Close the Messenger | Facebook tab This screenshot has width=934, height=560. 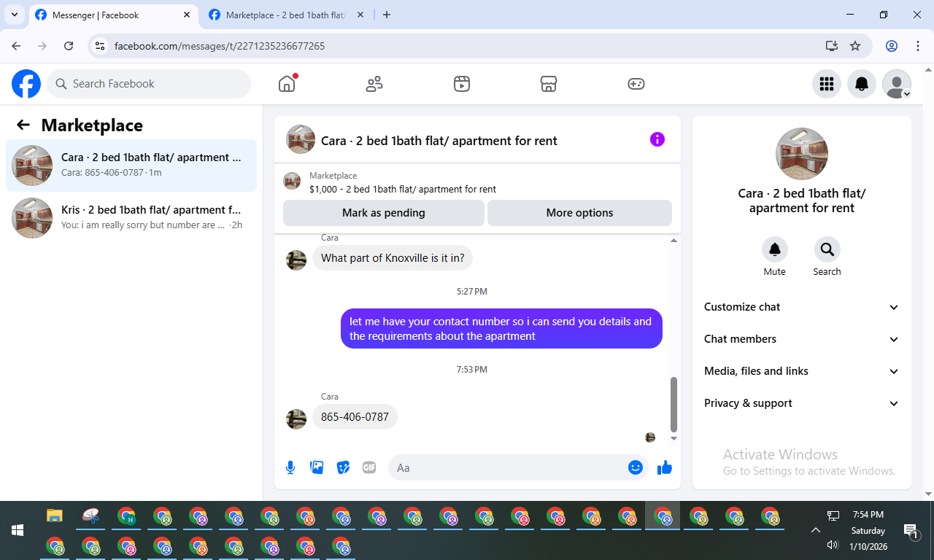coord(188,15)
